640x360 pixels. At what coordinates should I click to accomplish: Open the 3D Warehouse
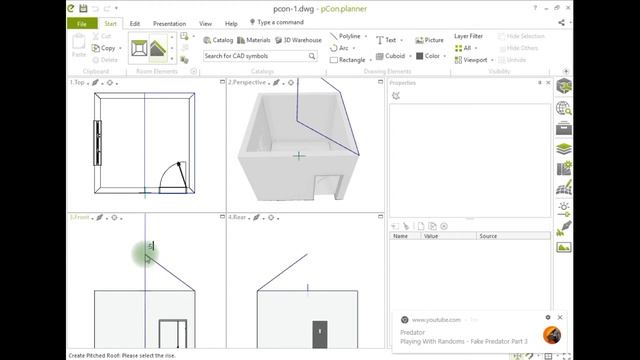click(298, 40)
